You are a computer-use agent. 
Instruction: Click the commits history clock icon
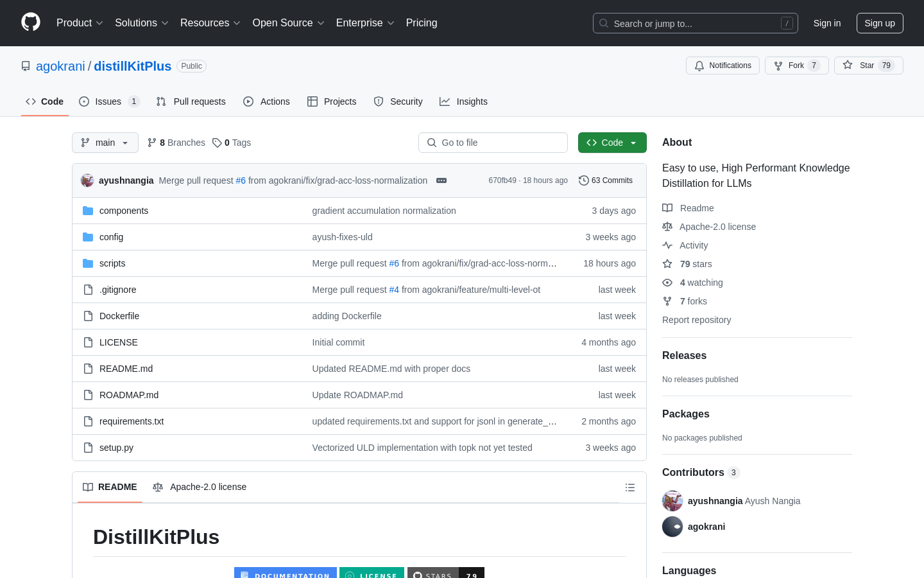coord(584,180)
